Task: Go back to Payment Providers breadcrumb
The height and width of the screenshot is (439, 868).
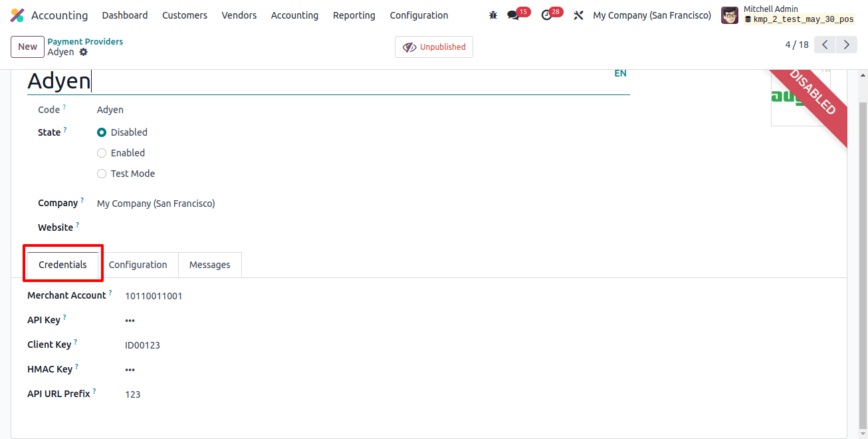Action: [x=85, y=41]
